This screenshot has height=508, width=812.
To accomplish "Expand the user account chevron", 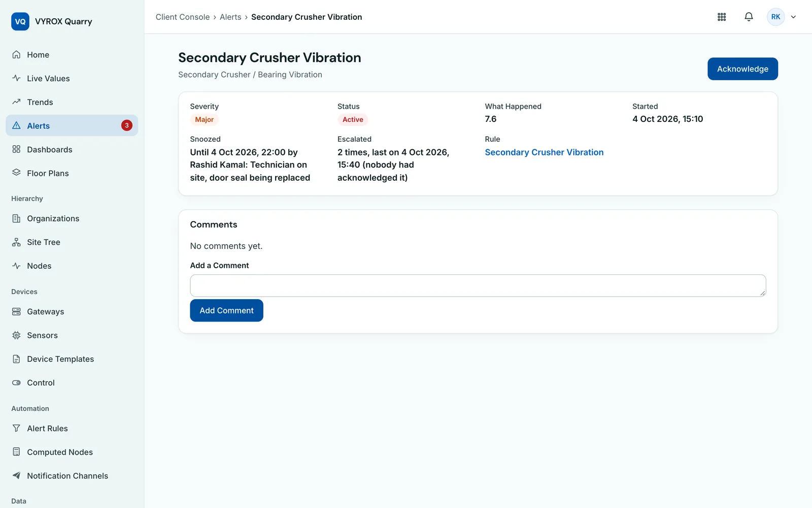I will click(x=793, y=17).
